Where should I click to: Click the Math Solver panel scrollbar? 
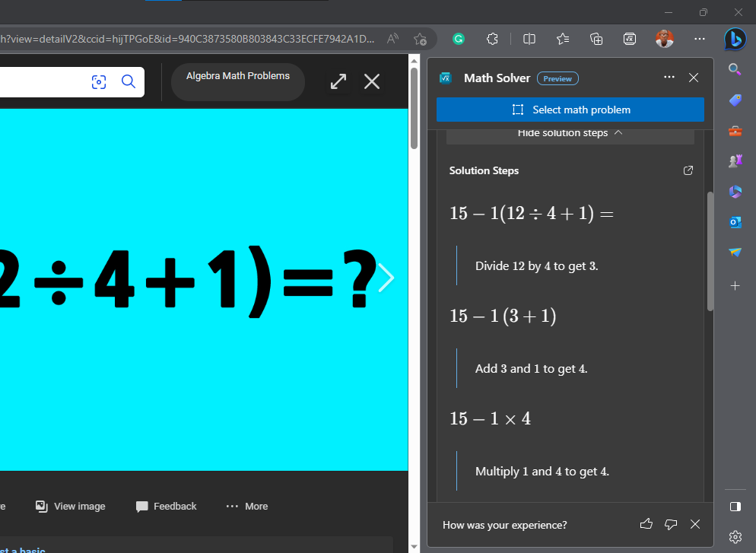coord(710,251)
